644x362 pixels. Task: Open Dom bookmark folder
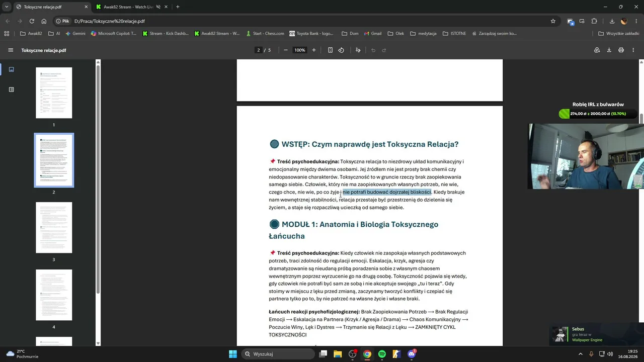coord(350,34)
